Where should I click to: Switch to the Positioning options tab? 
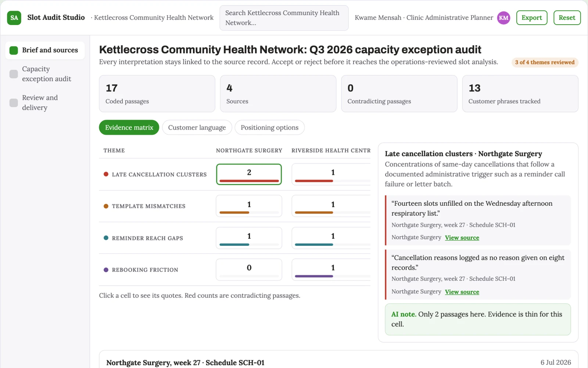tap(269, 127)
